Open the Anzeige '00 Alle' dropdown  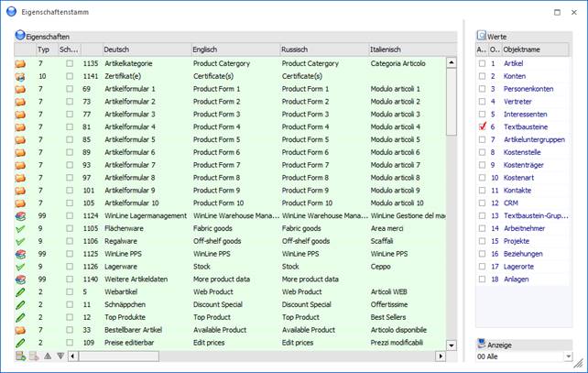(x=569, y=356)
